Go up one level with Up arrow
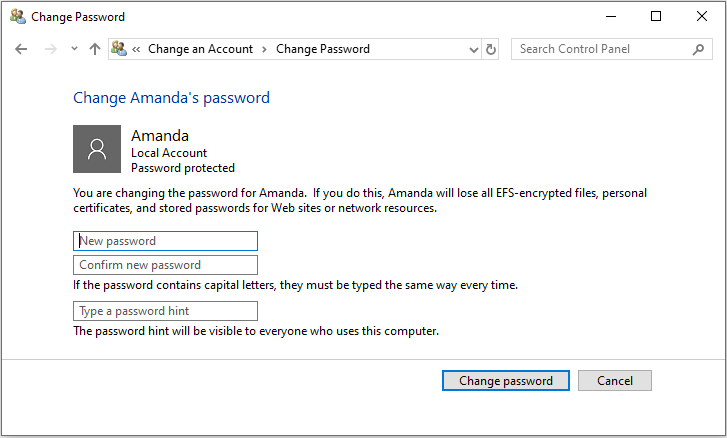Image resolution: width=727 pixels, height=438 pixels. pos(95,49)
